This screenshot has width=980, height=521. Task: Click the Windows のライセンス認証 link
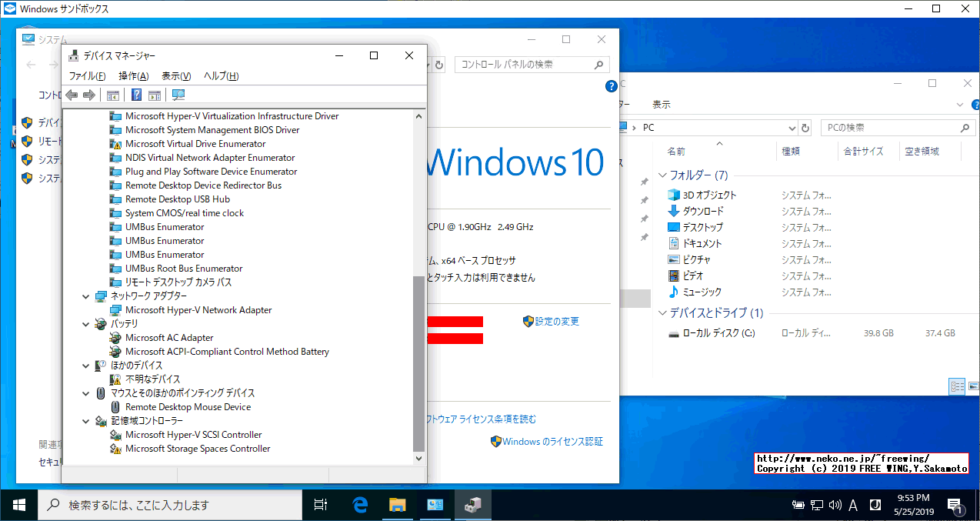click(x=551, y=441)
